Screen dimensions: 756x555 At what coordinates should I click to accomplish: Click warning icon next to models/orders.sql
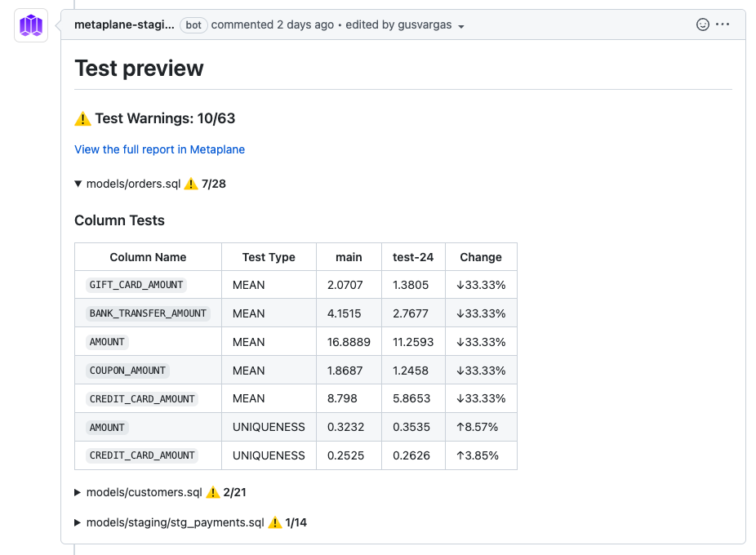191,184
